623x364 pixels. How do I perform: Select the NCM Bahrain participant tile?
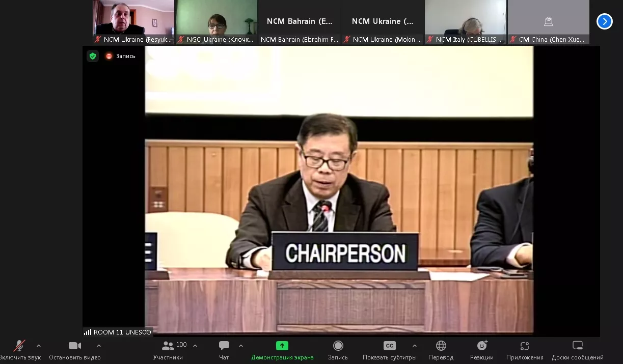299,22
